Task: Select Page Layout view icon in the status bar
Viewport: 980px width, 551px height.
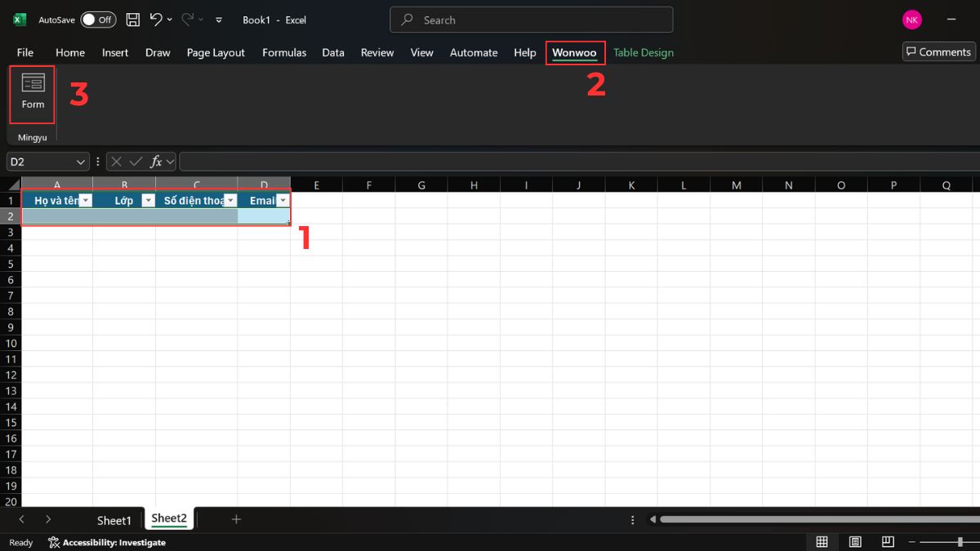Action: [x=854, y=541]
